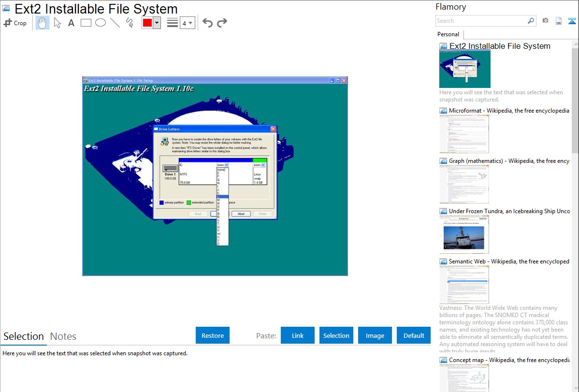The height and width of the screenshot is (392, 579).
Task: Click the icon beside Ext2 entry in the sidebar
Action: [x=443, y=46]
